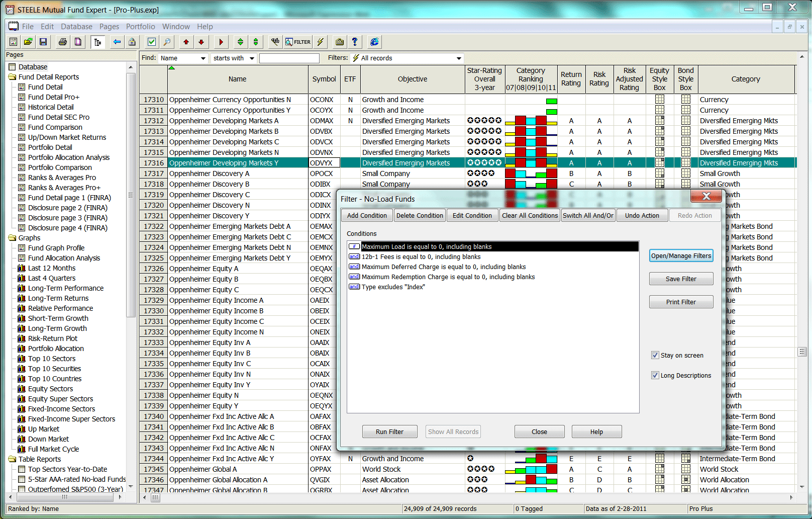812x519 pixels.
Task: Click the Pages panel horizontal scrollbar thumb
Action: [64, 497]
